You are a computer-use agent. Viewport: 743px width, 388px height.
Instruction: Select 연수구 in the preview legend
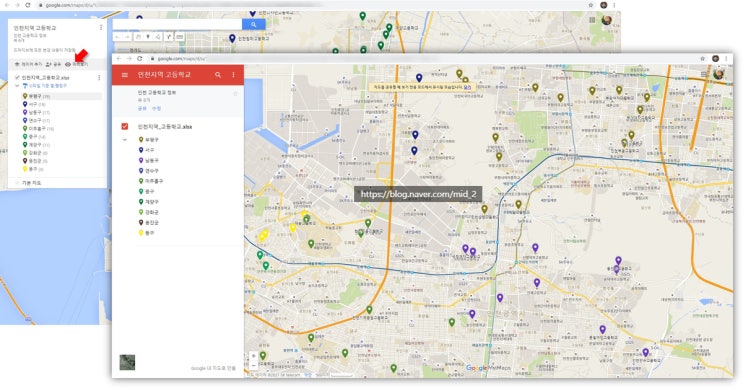(149, 171)
